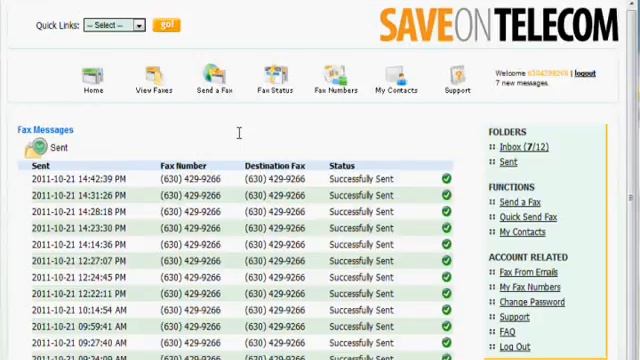Click green check icon for 09:59:41 AM fax
This screenshot has width=640, height=360.
click(447, 326)
